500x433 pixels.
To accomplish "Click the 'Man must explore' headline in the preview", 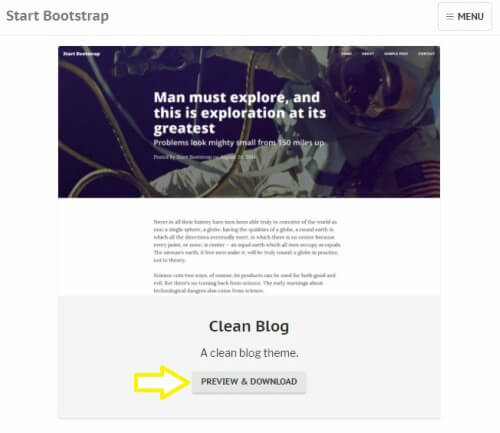I will pyautogui.click(x=239, y=113).
